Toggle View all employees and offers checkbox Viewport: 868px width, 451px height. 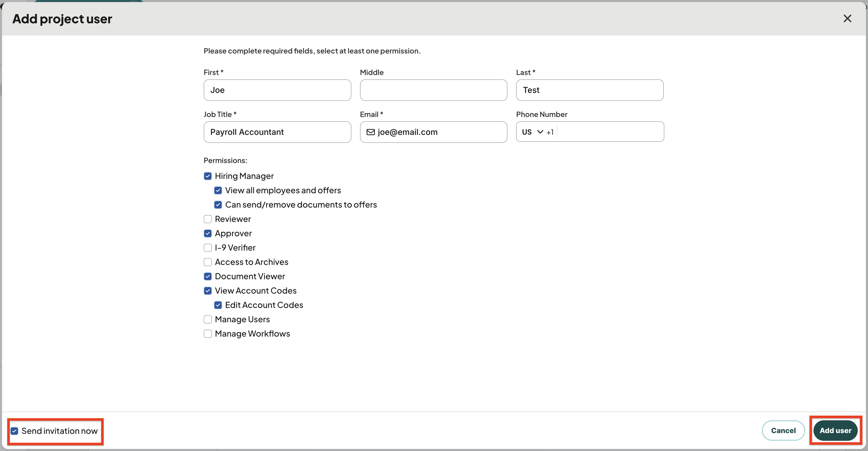(x=218, y=190)
